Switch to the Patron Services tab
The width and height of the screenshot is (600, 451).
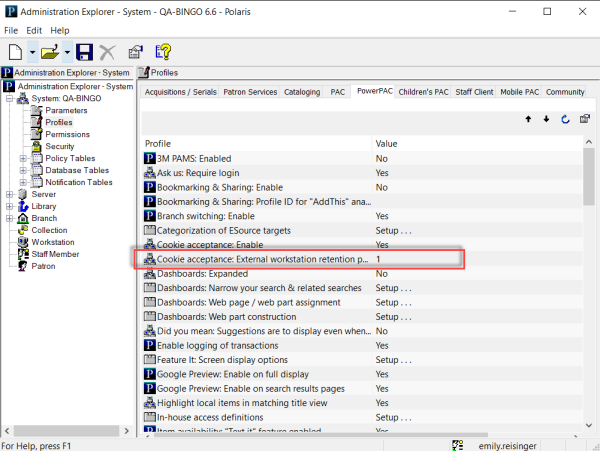coord(249,92)
